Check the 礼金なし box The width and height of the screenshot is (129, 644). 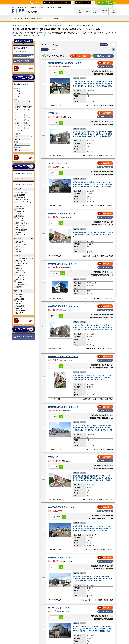tap(25, 109)
